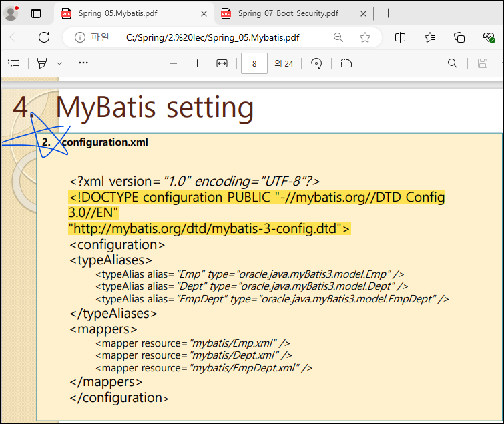The width and height of the screenshot is (504, 424).
Task: Click the typeAlias alias="Dept" line
Action: click(x=252, y=286)
